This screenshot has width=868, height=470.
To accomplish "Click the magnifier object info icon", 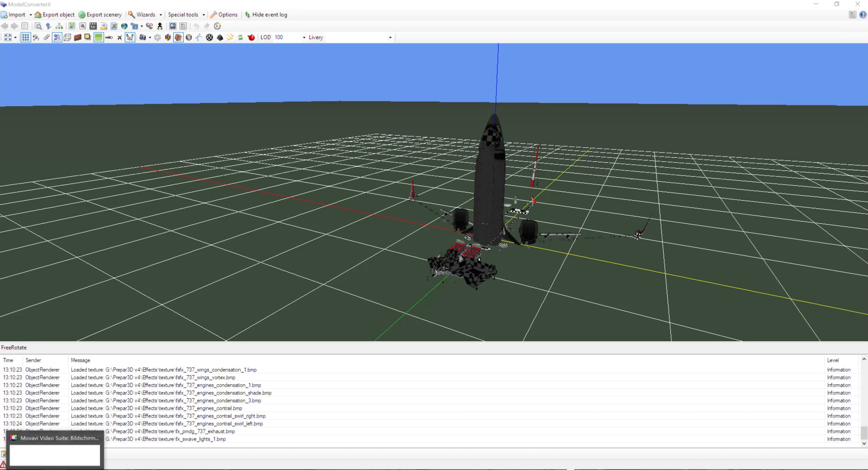I will coord(38,26).
